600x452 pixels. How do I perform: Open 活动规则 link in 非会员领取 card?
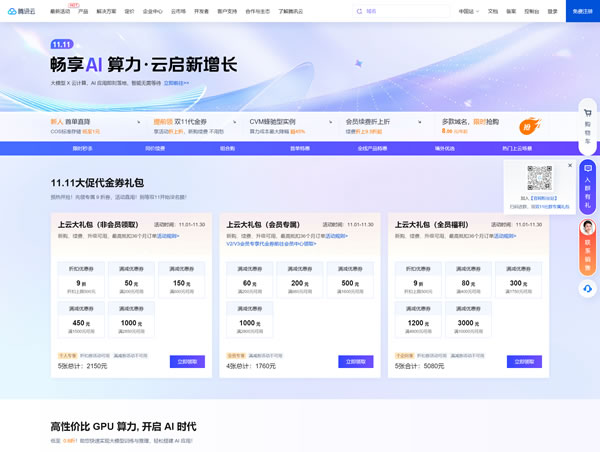[168, 236]
